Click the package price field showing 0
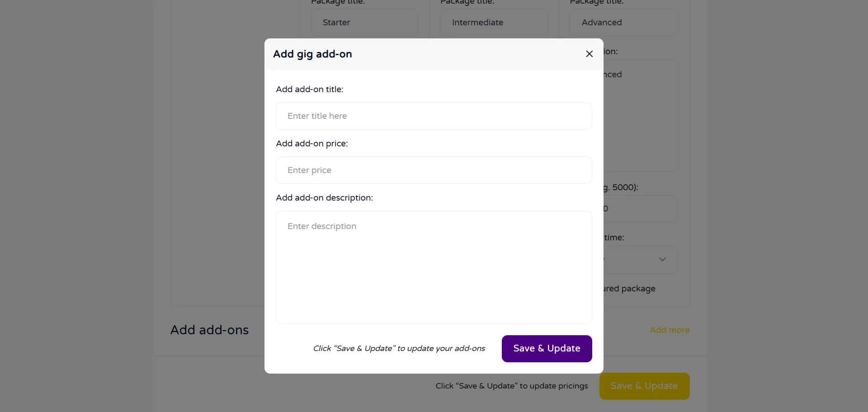The width and height of the screenshot is (868, 412). click(640, 209)
